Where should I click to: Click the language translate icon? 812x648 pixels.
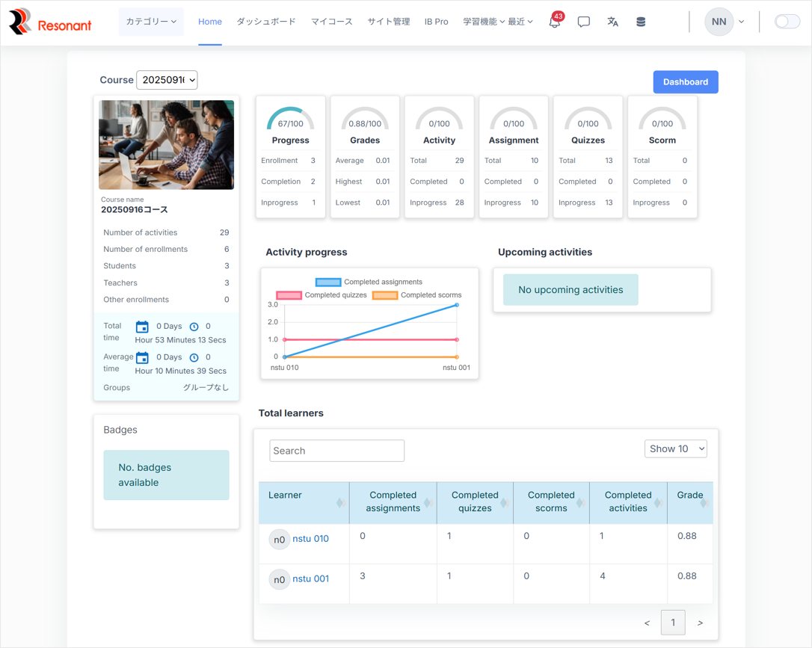[x=612, y=22]
